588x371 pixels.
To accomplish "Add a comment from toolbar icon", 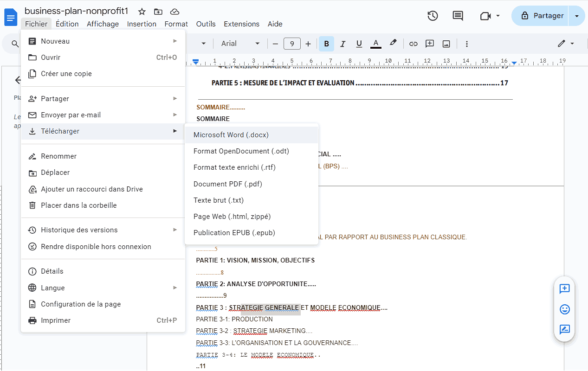I will tap(430, 44).
